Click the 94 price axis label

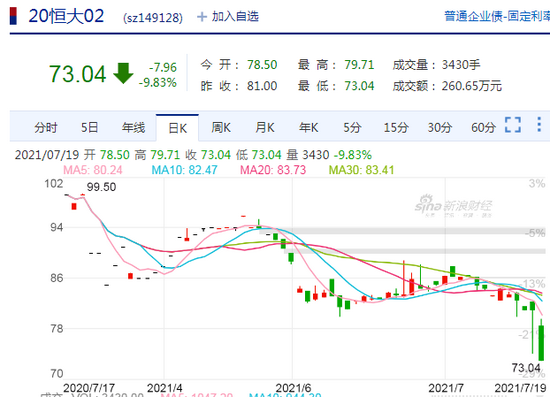pyautogui.click(x=56, y=227)
